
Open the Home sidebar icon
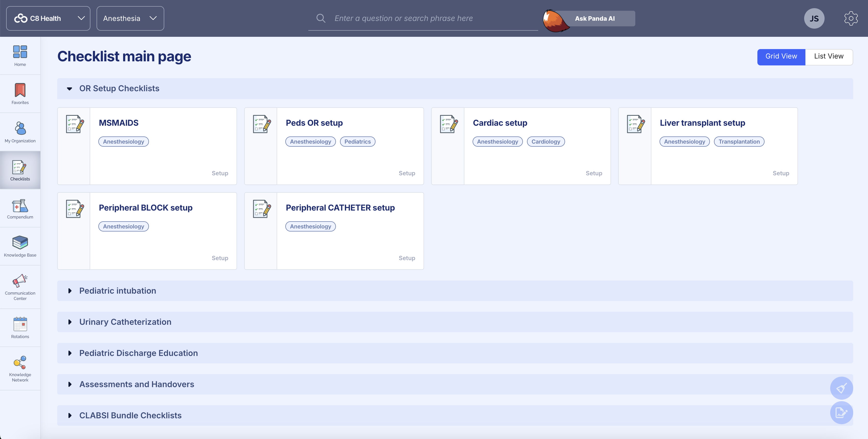tap(20, 52)
